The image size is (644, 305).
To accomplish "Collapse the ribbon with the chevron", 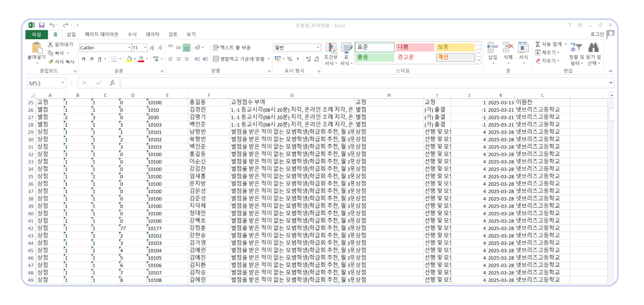I will click(x=610, y=71).
